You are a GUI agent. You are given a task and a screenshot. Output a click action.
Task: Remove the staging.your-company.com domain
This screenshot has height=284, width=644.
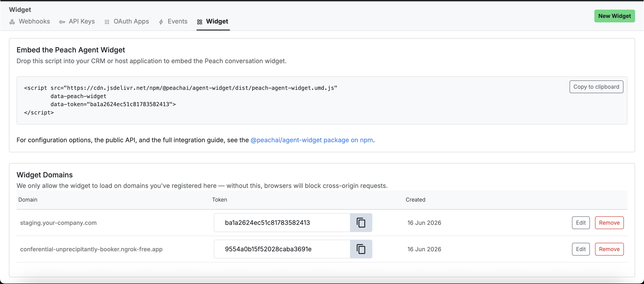click(x=609, y=223)
